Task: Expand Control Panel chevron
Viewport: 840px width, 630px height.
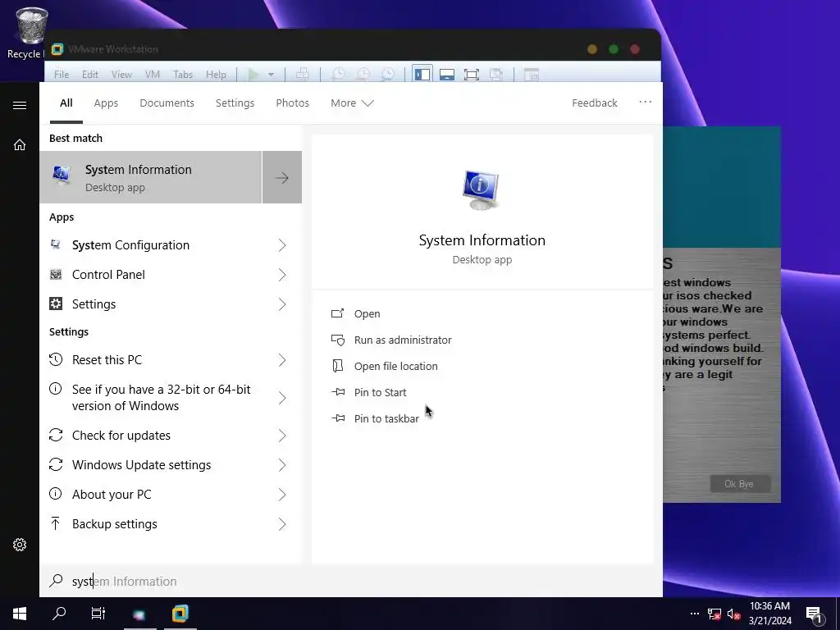Action: 282,275
